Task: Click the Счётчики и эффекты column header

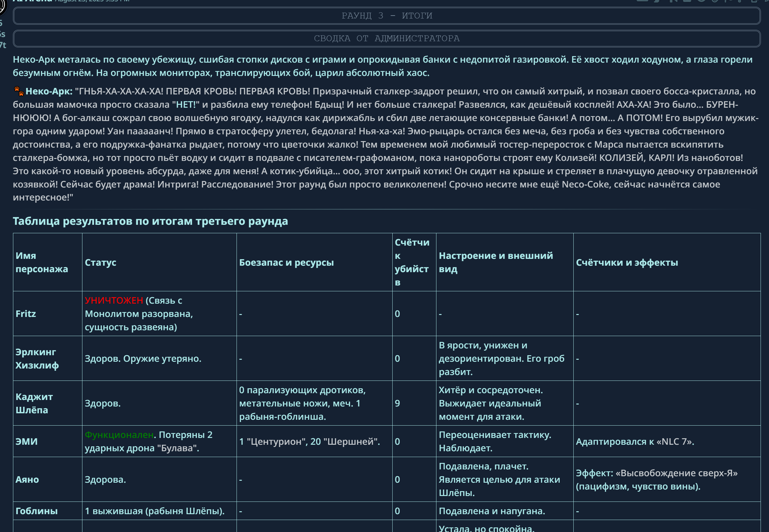Action: pos(627,263)
